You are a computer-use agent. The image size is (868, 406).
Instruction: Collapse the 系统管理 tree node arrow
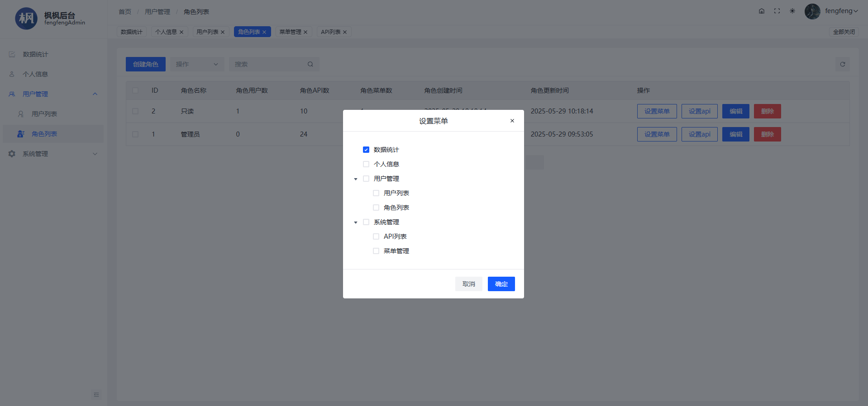coord(356,222)
